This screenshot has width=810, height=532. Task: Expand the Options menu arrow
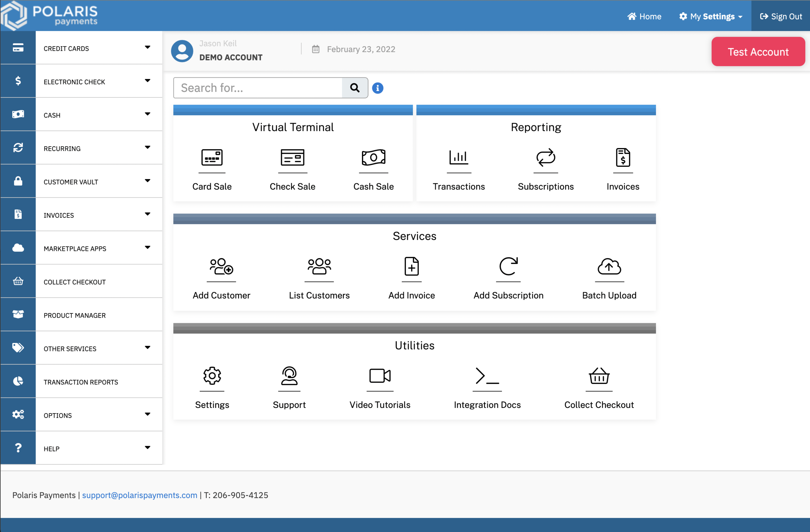pyautogui.click(x=147, y=414)
